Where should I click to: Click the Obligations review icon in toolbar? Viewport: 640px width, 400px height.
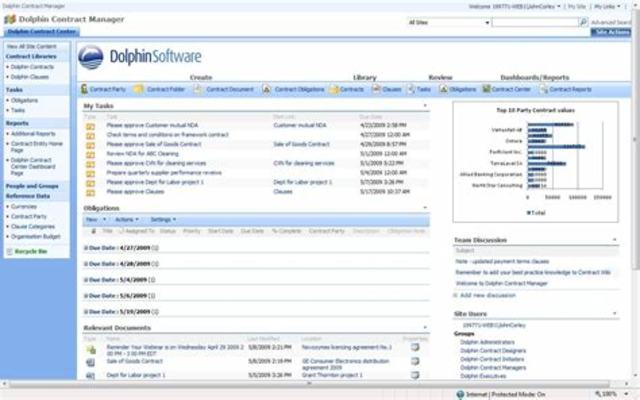443,89
